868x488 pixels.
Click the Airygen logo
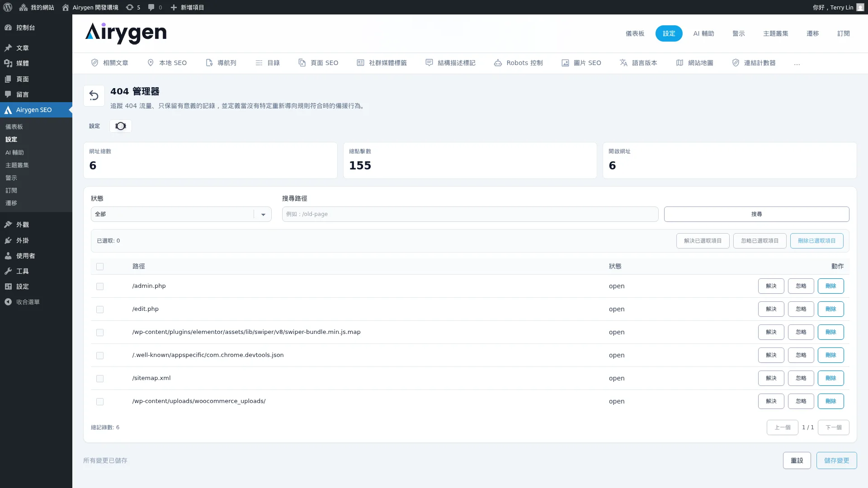pos(126,33)
